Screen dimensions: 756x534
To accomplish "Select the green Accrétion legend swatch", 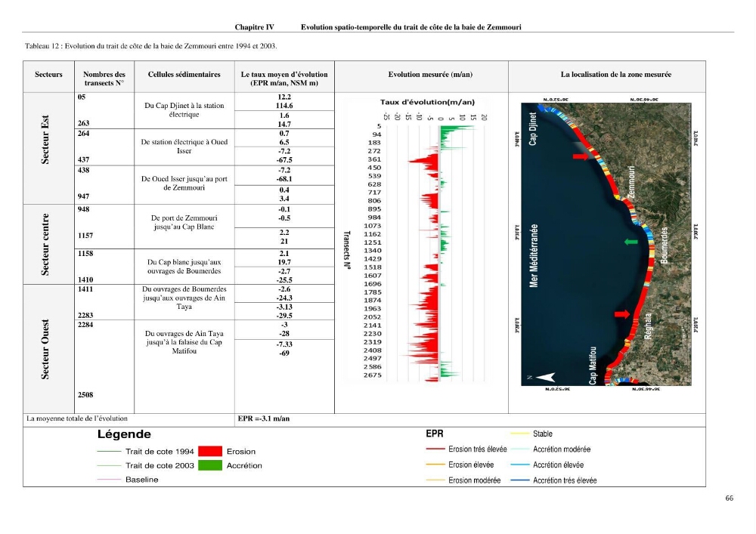I will point(210,465).
